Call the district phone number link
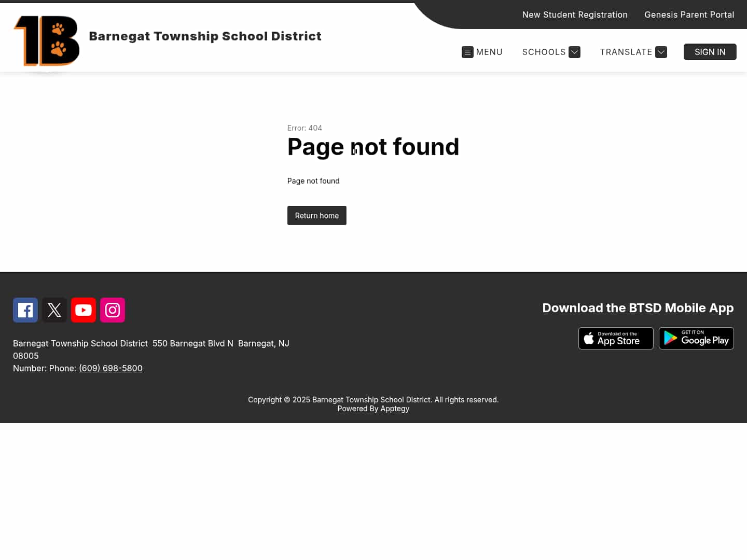Screen dimensions: 747x560 coord(110,368)
